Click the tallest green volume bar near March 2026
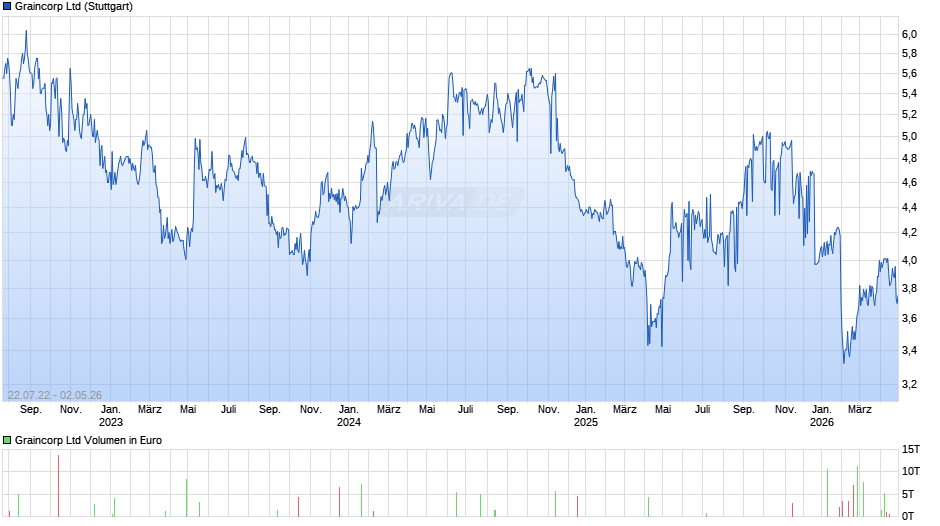 click(x=857, y=491)
